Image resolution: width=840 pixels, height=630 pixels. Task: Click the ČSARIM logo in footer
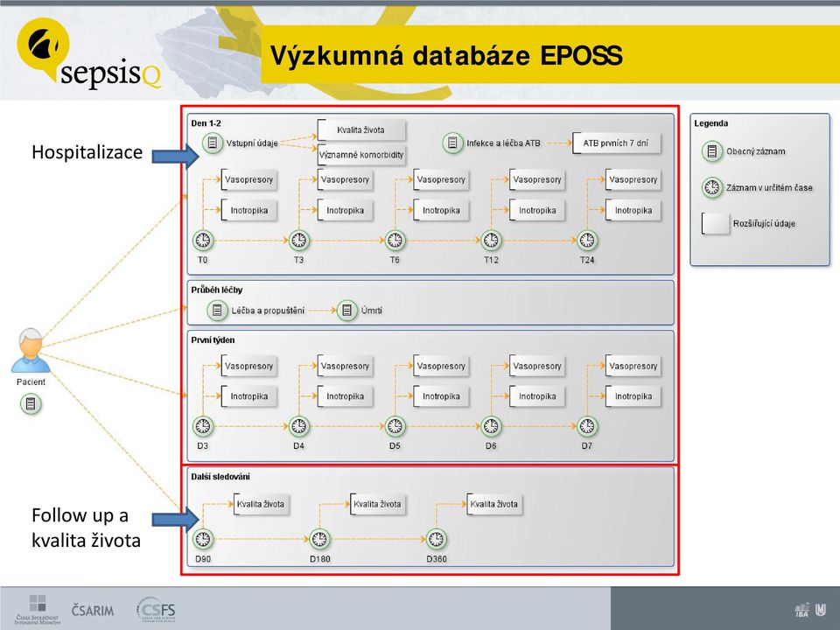point(93,610)
